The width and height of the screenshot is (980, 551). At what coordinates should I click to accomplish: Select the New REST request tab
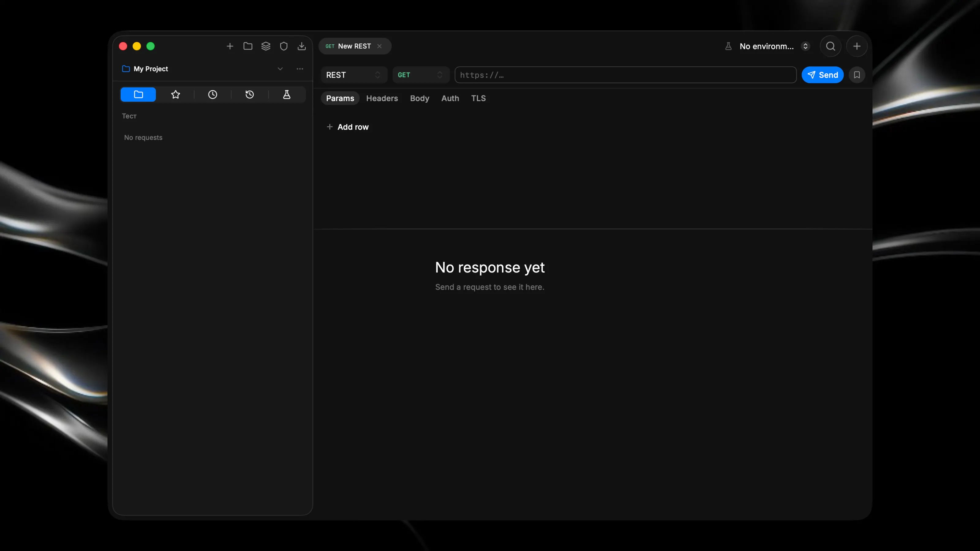click(x=354, y=46)
